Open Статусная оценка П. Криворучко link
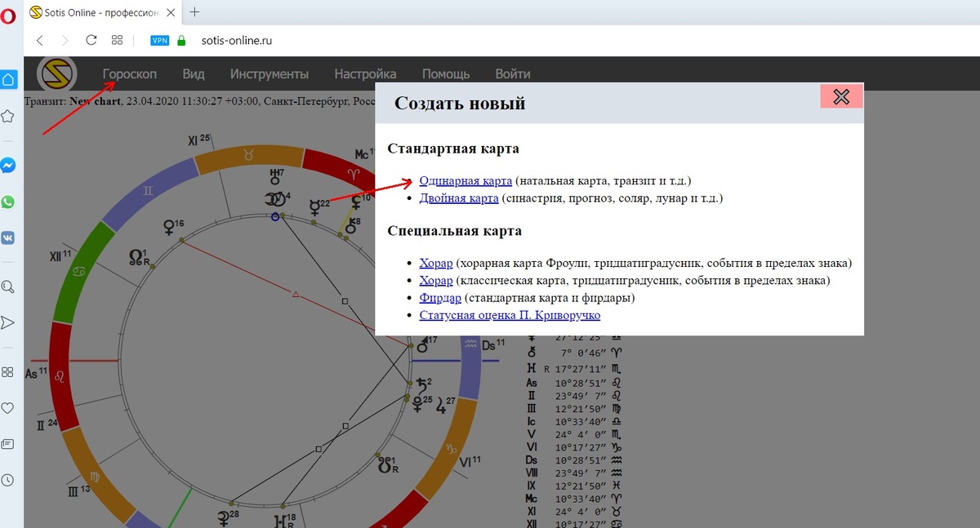 click(x=510, y=315)
